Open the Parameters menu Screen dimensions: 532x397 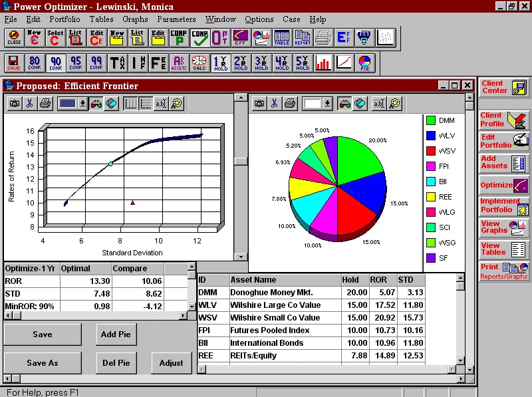click(176, 19)
